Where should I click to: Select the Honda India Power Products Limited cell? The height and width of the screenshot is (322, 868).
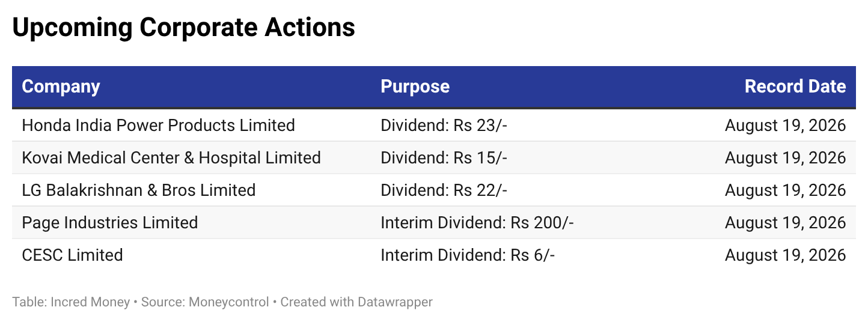(x=158, y=126)
